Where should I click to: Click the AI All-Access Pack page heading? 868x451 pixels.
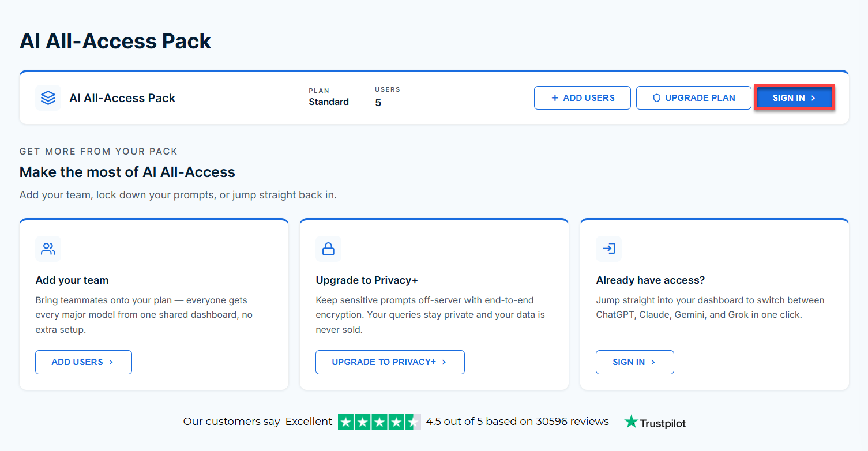click(x=115, y=42)
